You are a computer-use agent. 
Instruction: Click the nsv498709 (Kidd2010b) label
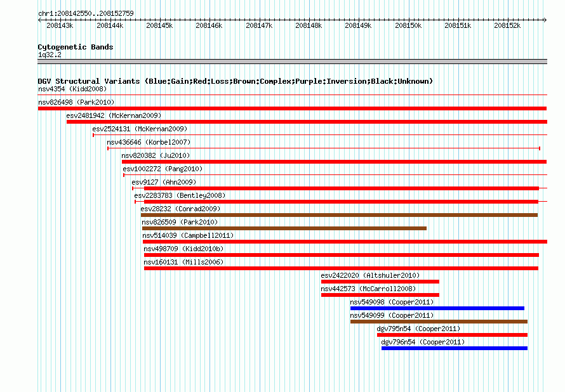pos(183,249)
